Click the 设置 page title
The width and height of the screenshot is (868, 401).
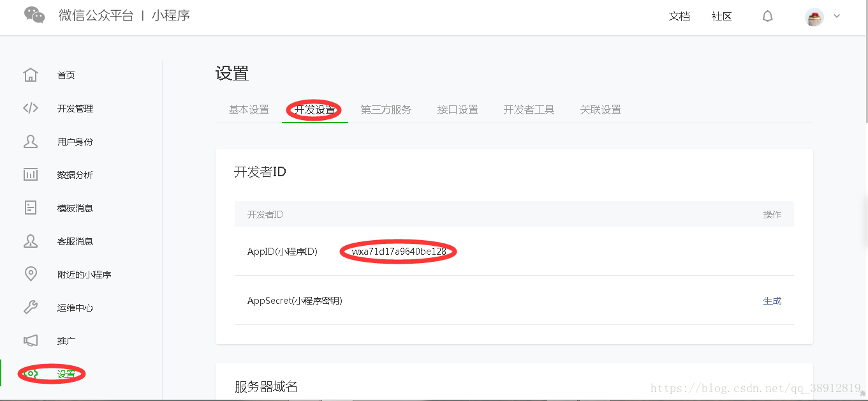click(x=232, y=73)
